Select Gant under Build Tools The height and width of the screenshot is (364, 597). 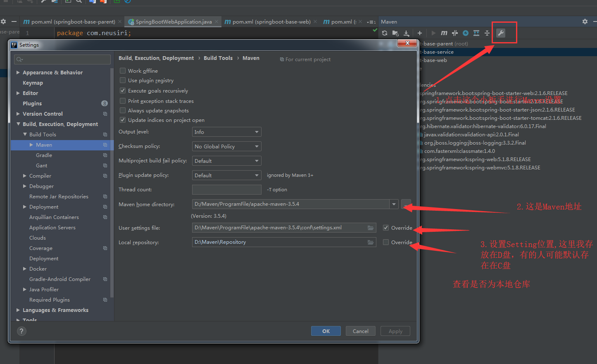pyautogui.click(x=41, y=165)
